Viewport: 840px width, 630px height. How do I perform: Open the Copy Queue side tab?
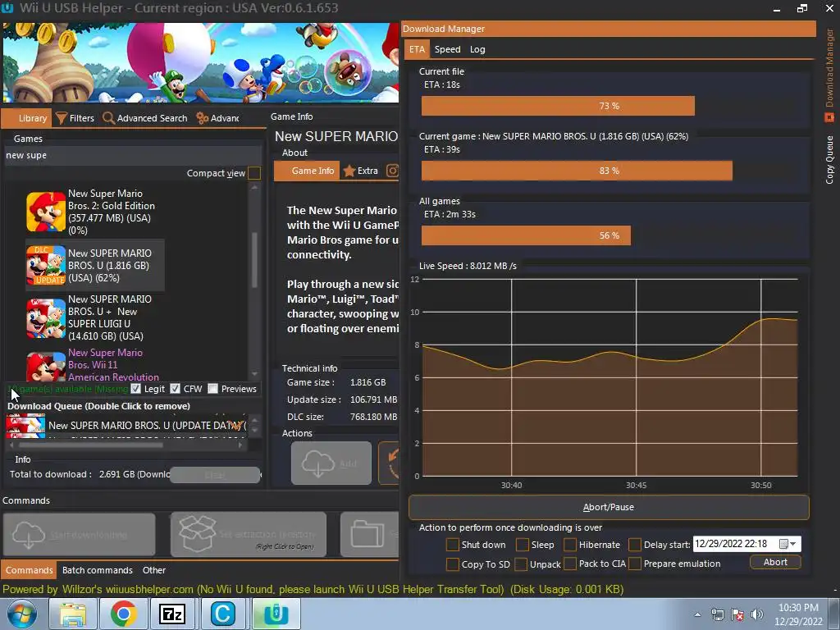tap(829, 160)
